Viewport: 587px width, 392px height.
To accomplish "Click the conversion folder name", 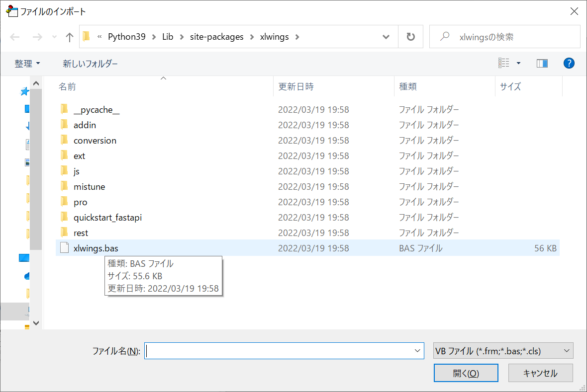I will point(95,140).
